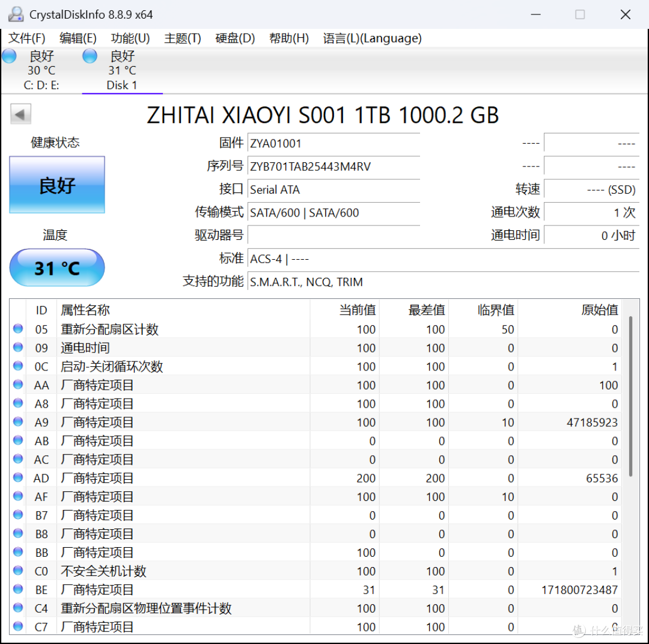Click status dot for attribute A8 row
The width and height of the screenshot is (649, 644).
coord(18,403)
